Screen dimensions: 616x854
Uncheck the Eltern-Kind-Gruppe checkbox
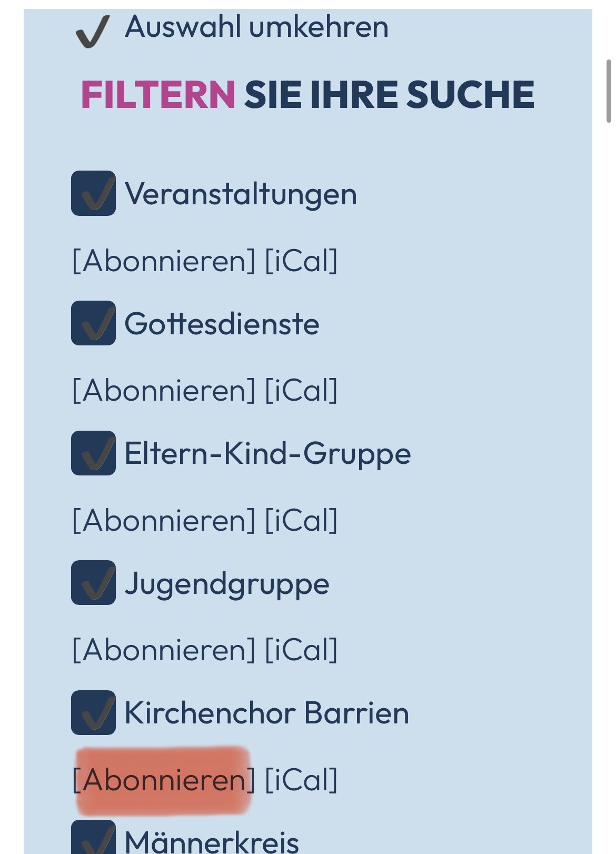[94, 453]
